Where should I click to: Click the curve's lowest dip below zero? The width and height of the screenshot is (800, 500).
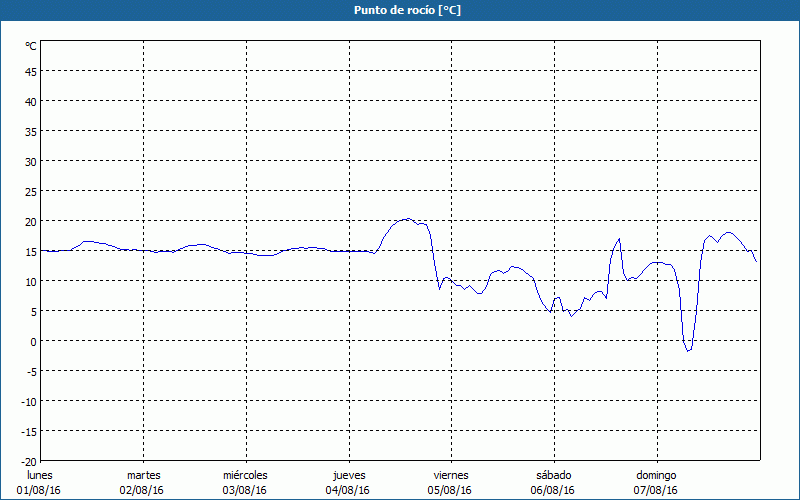pos(688,351)
